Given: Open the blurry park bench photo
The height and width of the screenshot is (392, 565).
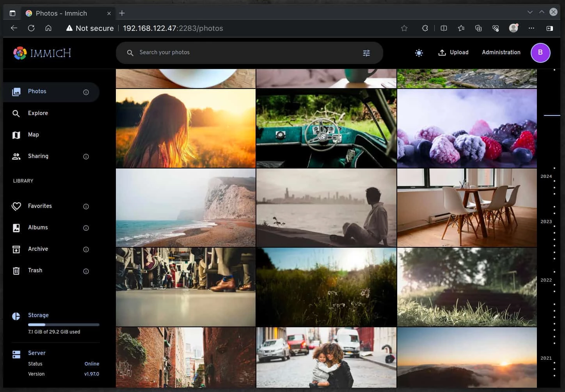Looking at the screenshot, I should point(467,287).
